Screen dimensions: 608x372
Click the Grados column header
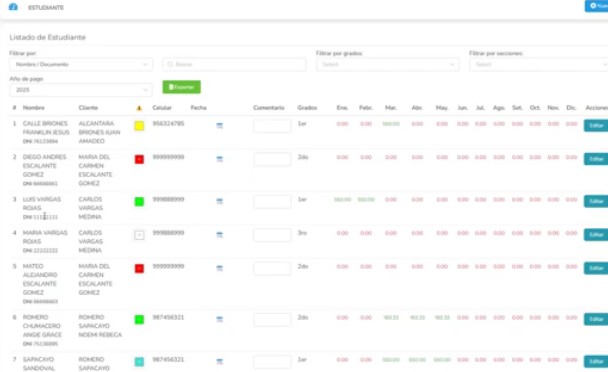pos(307,108)
